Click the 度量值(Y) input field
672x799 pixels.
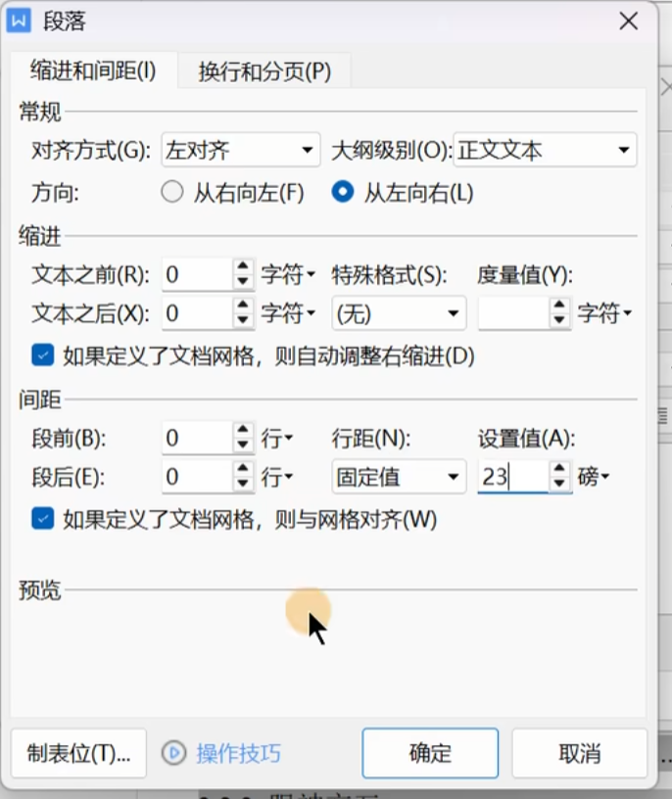513,313
